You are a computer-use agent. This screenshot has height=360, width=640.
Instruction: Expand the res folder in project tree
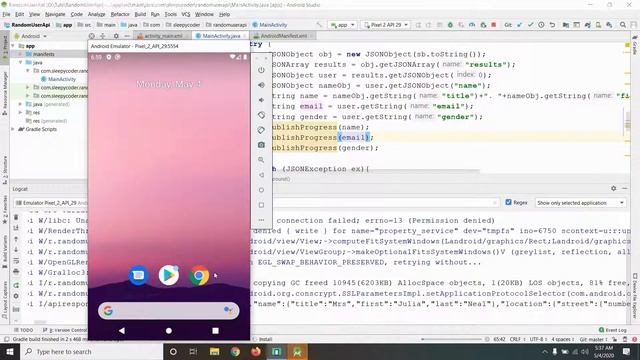(x=20, y=112)
